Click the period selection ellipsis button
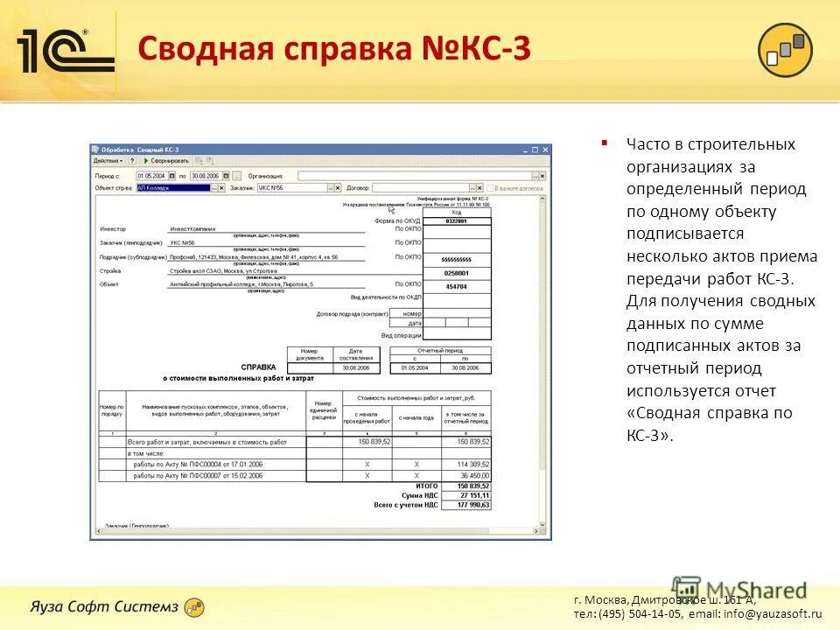 [x=237, y=176]
